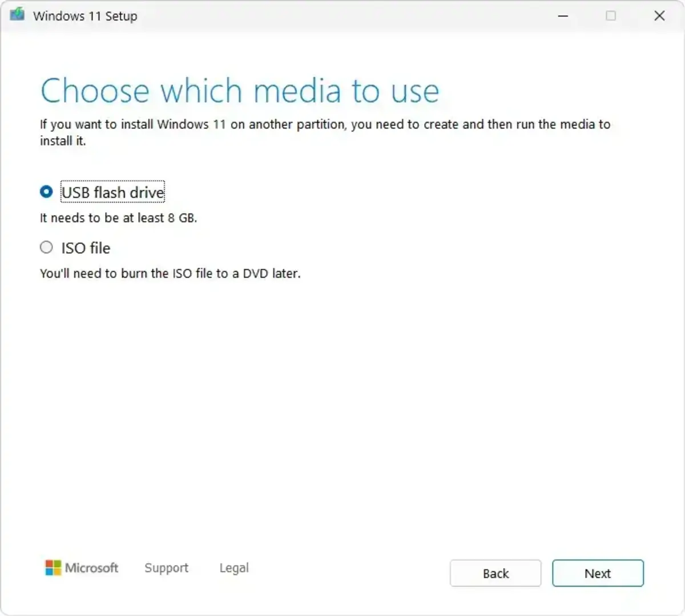The height and width of the screenshot is (616, 685).
Task: Click the Microsoft logo
Action: (82, 568)
